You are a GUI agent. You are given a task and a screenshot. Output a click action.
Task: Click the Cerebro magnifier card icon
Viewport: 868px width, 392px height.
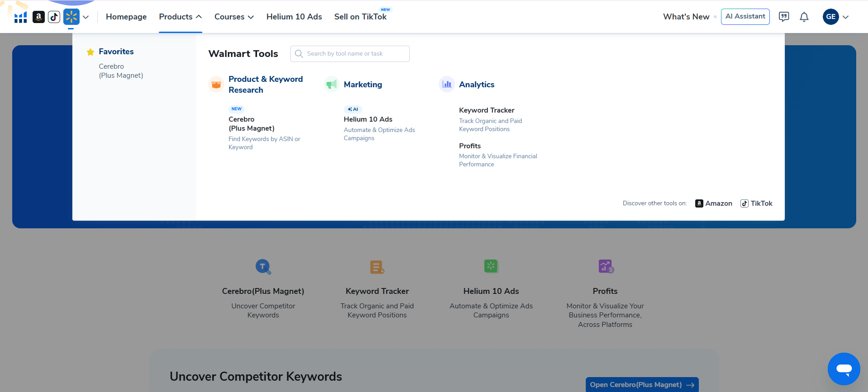(x=263, y=267)
